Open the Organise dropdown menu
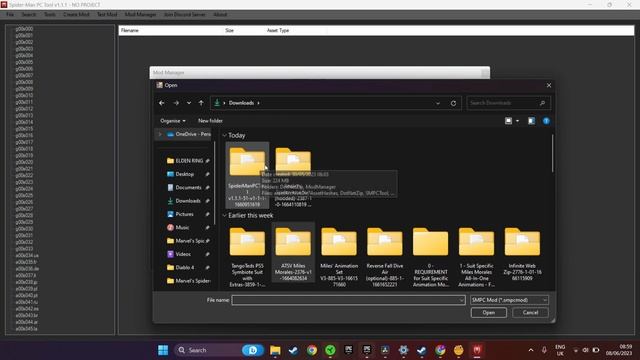The image size is (640, 360). [173, 121]
